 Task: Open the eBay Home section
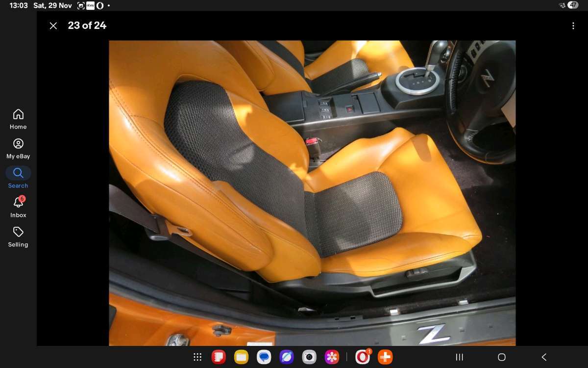pyautogui.click(x=18, y=119)
